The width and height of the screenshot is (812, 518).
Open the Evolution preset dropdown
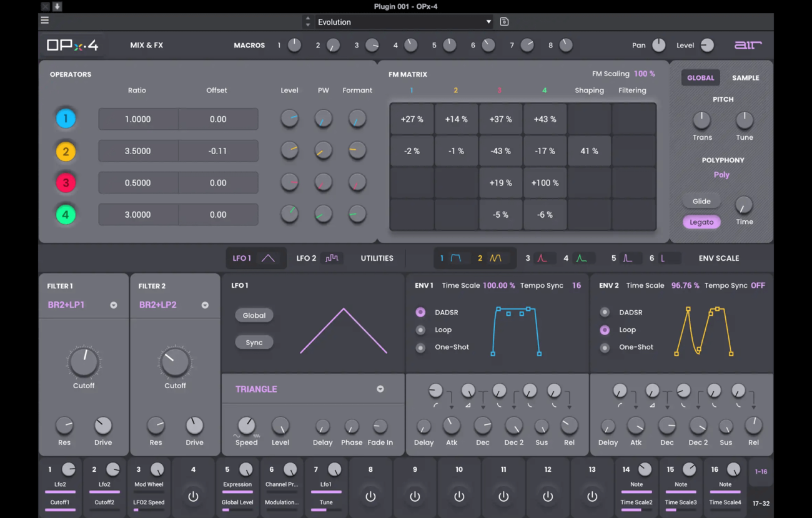pos(404,22)
